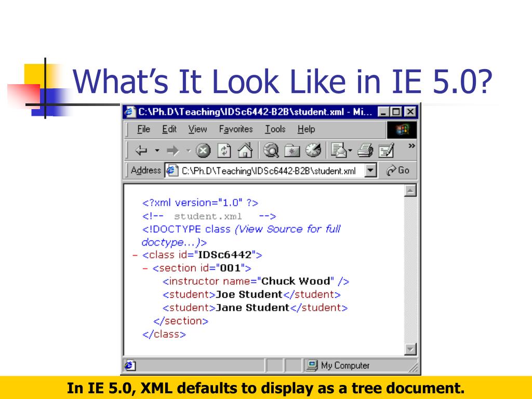This screenshot has width=532, height=399.
Task: Click the Forward arrow button
Action: [173, 151]
